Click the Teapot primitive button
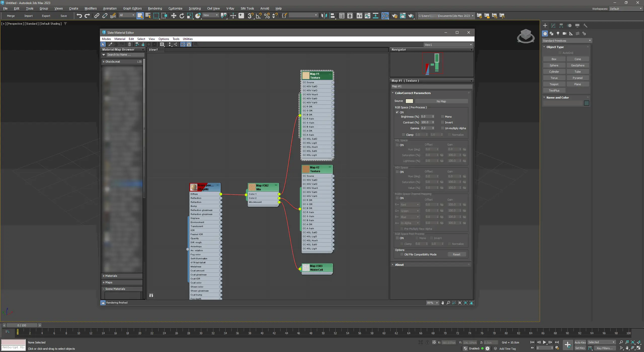This screenshot has height=352, width=644. [x=554, y=84]
